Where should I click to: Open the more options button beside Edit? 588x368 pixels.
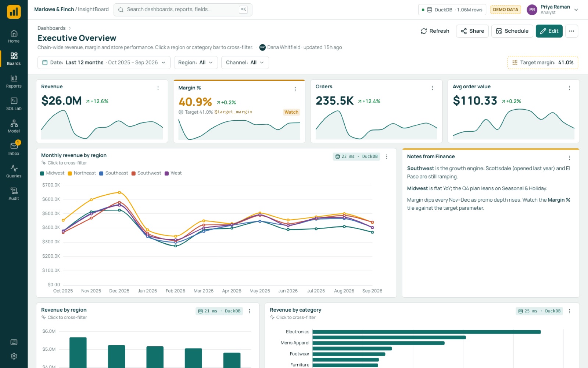click(x=571, y=31)
